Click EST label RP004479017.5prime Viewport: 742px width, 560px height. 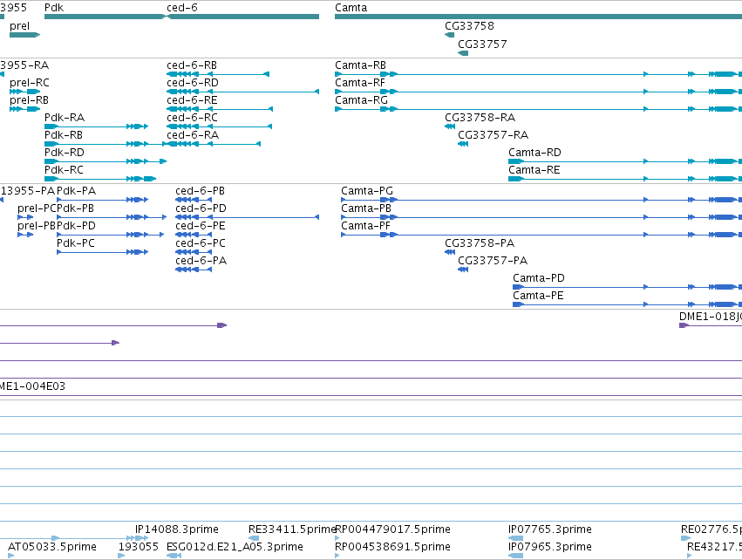392,529
